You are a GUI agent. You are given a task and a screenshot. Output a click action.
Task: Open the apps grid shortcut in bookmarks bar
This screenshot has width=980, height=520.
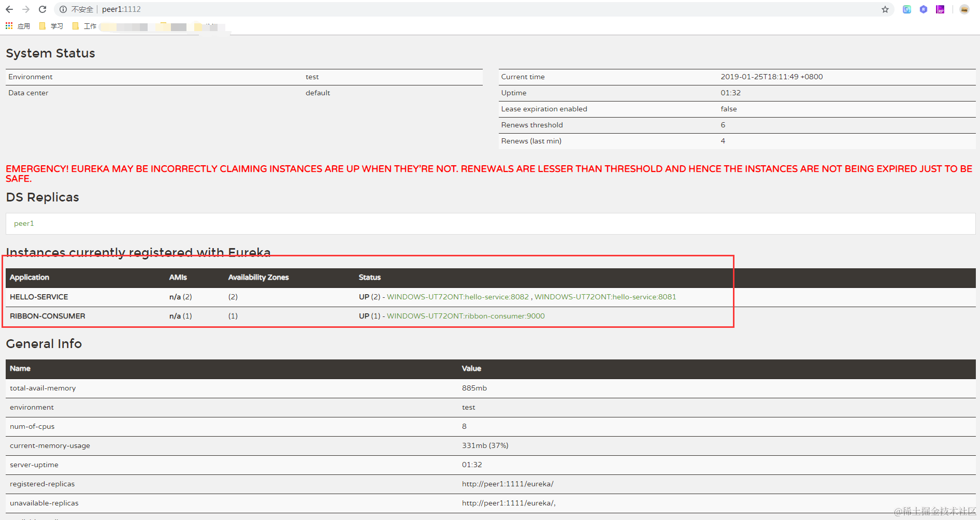tap(18, 26)
